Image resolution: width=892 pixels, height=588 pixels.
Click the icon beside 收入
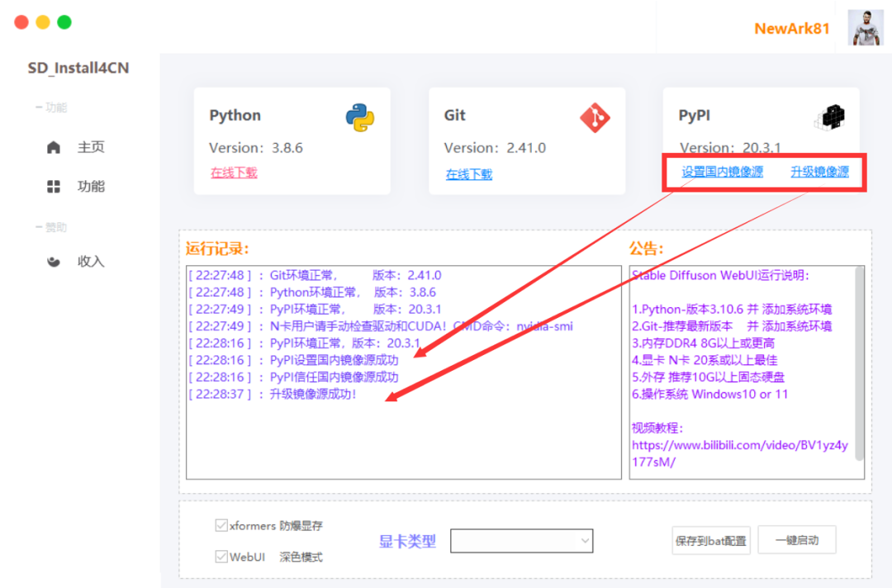[x=54, y=262]
